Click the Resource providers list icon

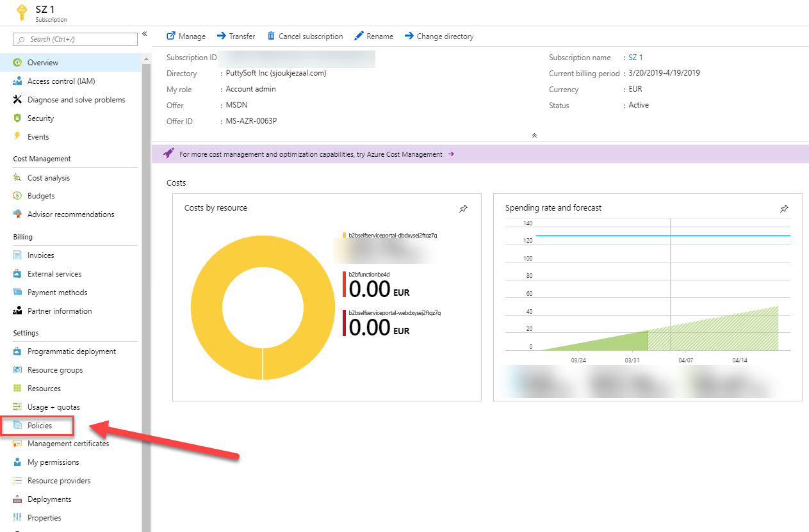(17, 481)
